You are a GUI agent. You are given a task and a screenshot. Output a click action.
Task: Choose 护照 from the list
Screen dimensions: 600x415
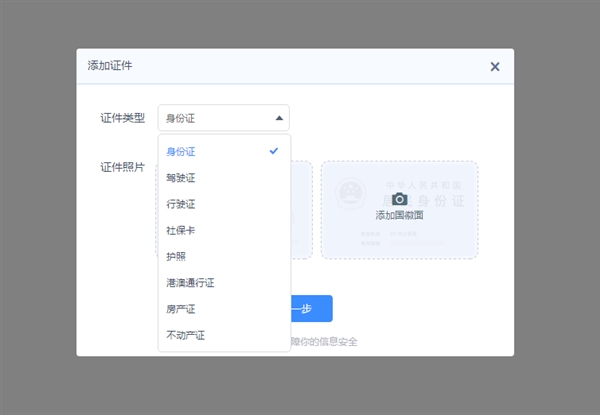point(176,256)
